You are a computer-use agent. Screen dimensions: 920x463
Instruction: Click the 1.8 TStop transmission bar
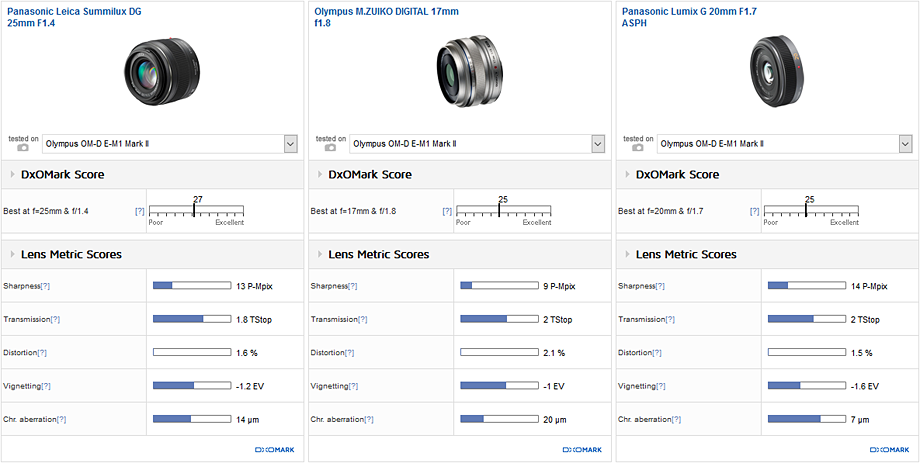(192, 319)
